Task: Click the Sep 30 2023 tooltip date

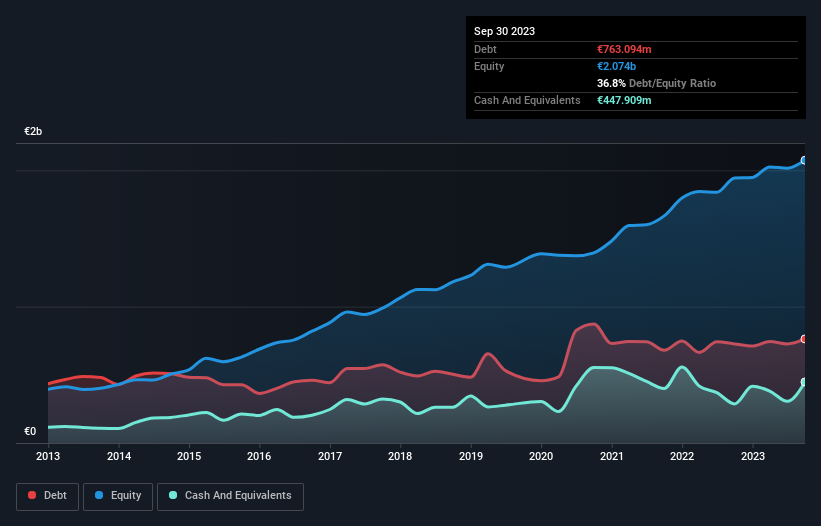Action: click(504, 31)
